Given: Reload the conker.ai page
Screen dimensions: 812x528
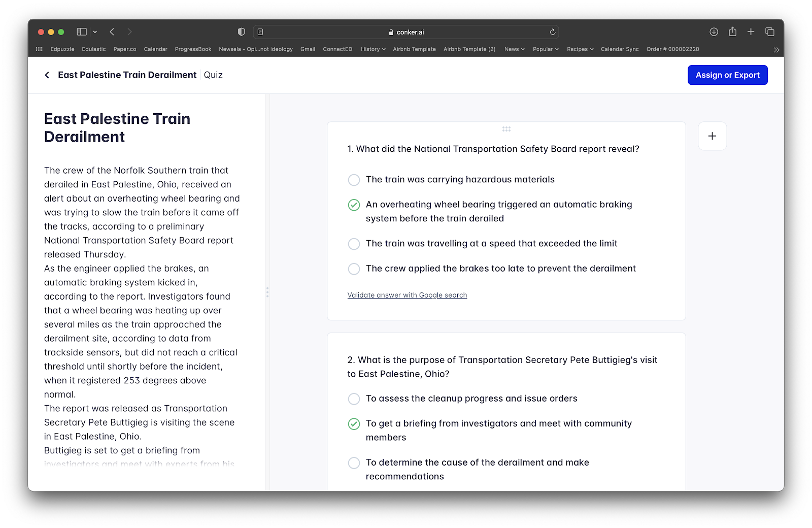Looking at the screenshot, I should point(553,32).
